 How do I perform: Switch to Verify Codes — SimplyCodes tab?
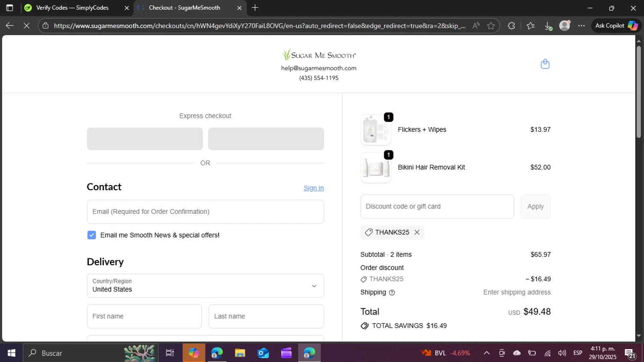click(73, 8)
